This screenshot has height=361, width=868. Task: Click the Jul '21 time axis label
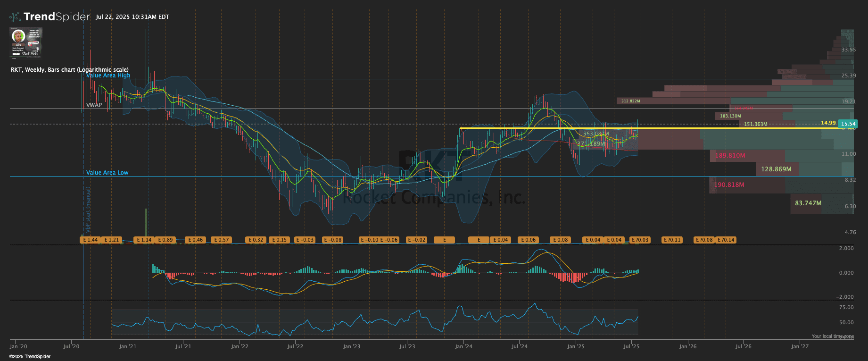183,346
